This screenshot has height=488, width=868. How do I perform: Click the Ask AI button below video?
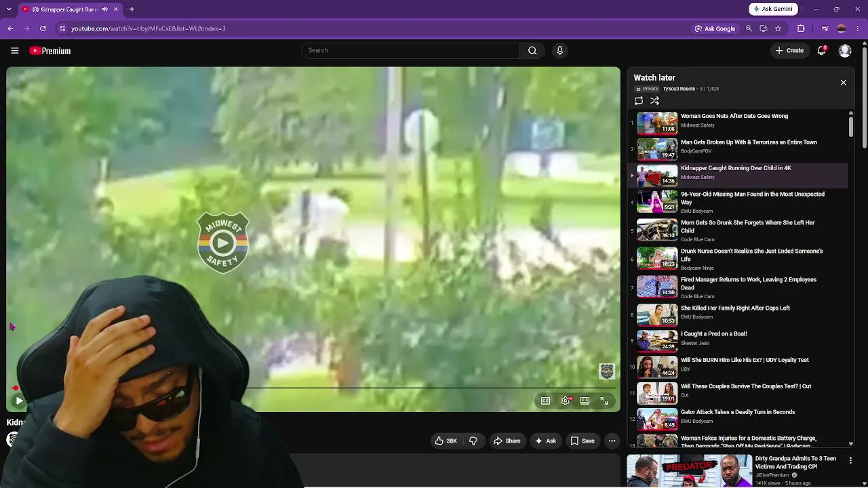(545, 441)
